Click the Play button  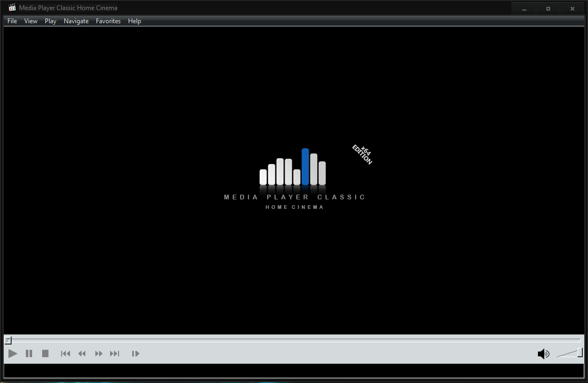(x=12, y=353)
